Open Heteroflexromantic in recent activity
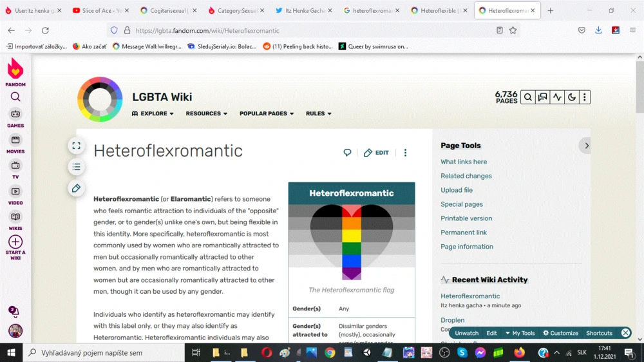The image size is (644, 362). coord(470,296)
